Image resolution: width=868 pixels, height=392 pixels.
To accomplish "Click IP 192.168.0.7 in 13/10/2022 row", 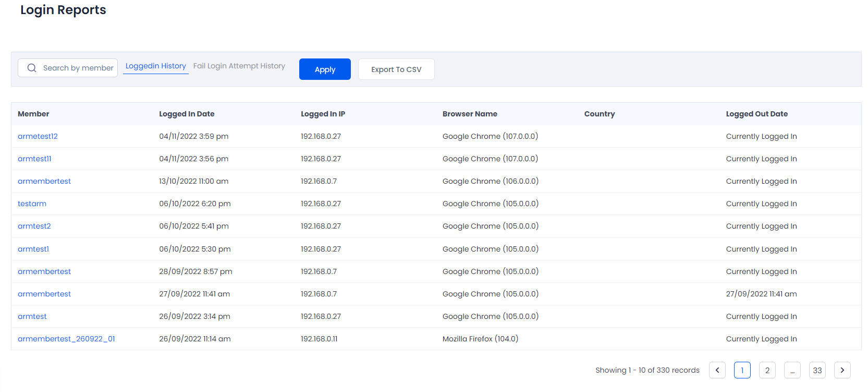I will tap(319, 181).
